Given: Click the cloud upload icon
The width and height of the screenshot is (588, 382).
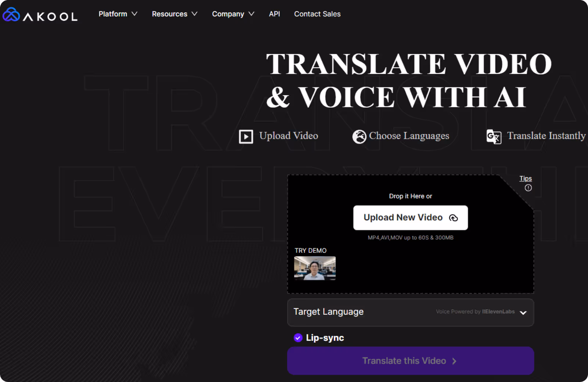Looking at the screenshot, I should (453, 218).
